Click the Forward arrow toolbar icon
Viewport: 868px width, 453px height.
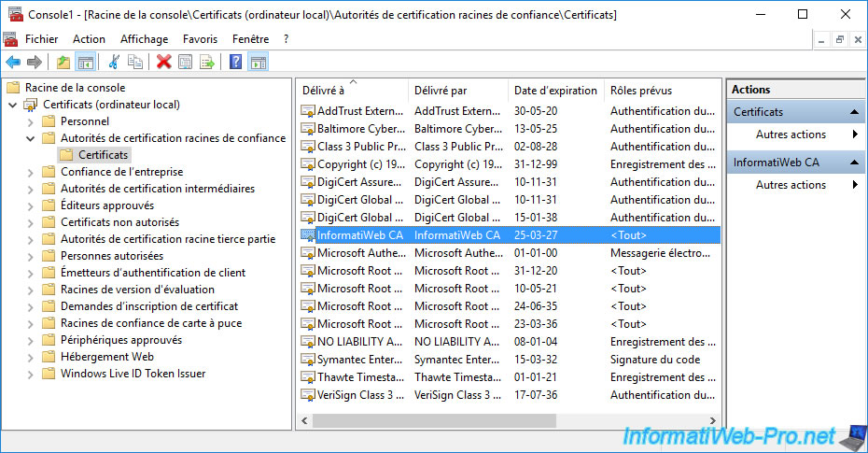(35, 62)
